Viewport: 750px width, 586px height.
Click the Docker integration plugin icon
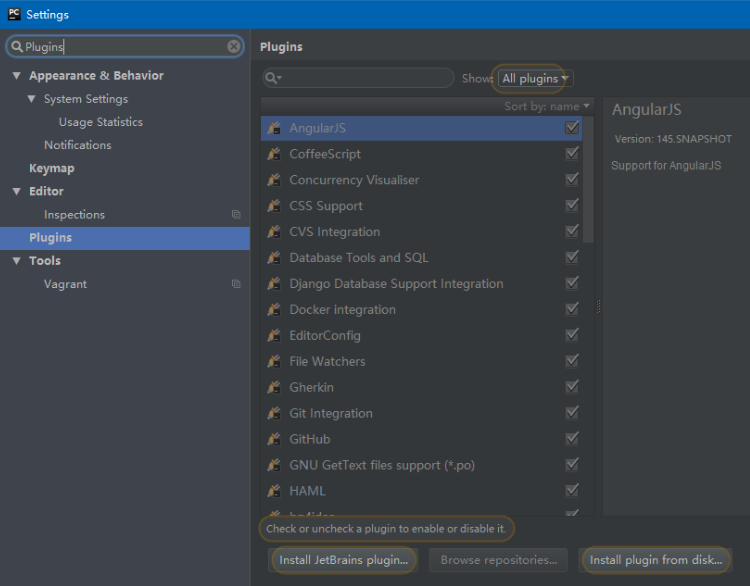274,310
